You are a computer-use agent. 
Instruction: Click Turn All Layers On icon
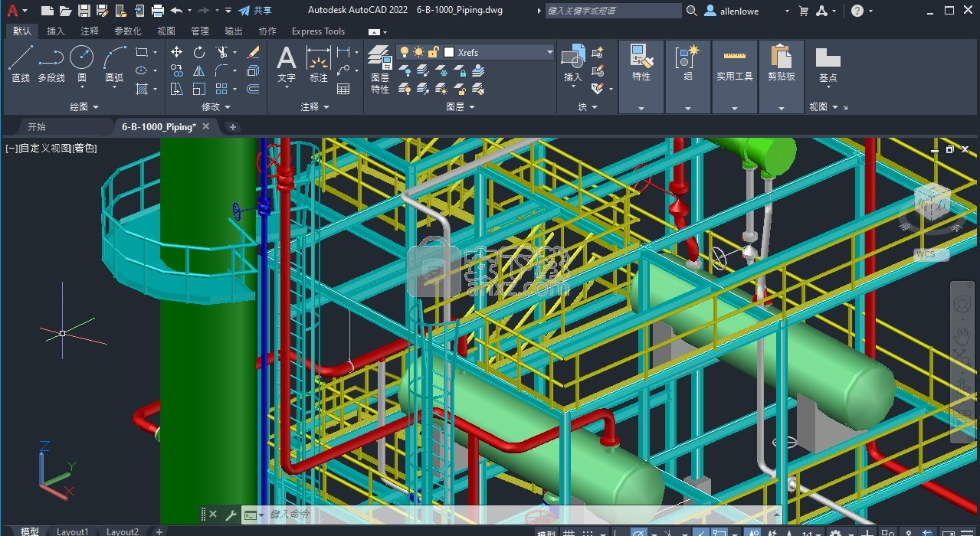[x=405, y=89]
